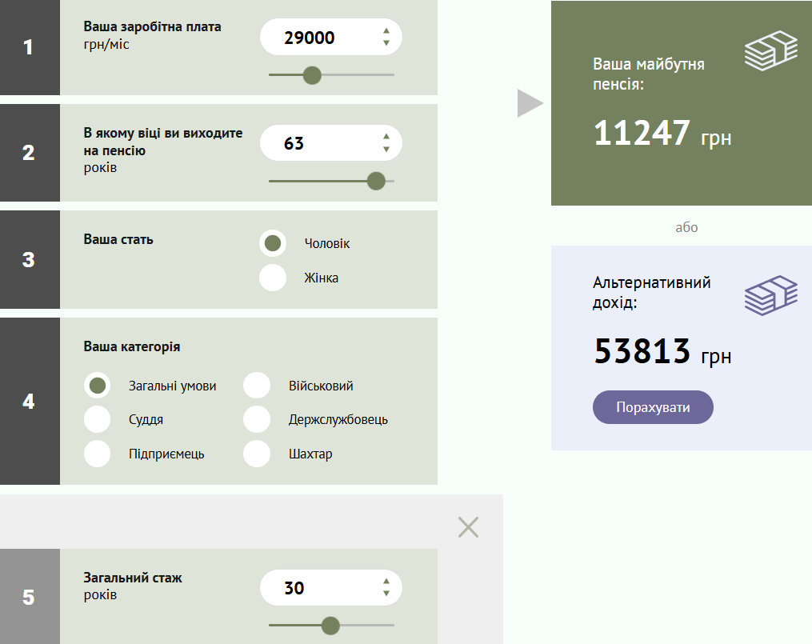The width and height of the screenshot is (812, 644).
Task: Close the additional section with X icon
Action: 468,526
